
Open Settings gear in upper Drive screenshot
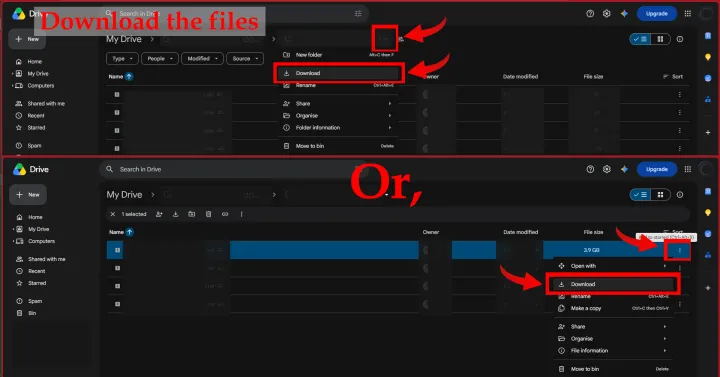coord(607,14)
